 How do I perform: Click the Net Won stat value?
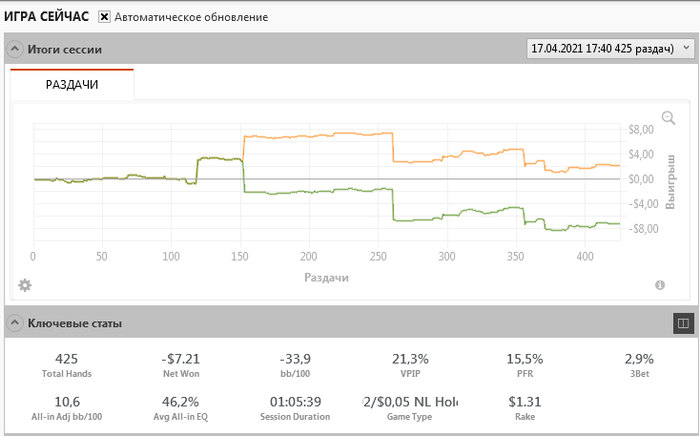point(182,359)
